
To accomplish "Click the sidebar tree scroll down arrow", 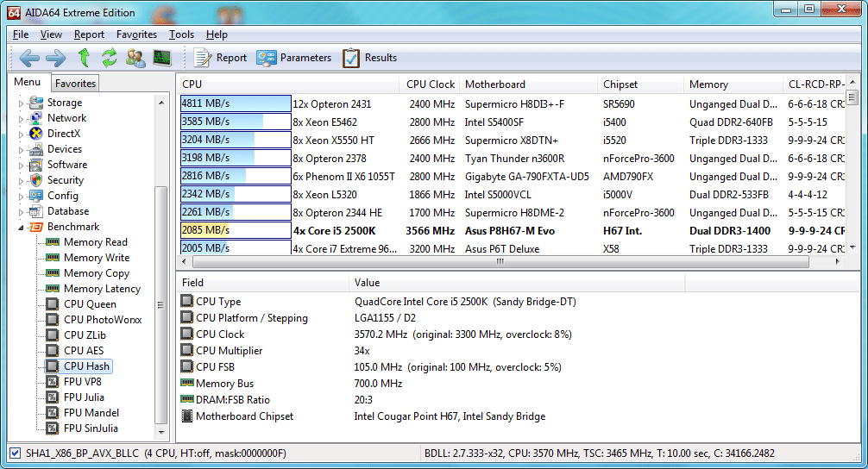I will [x=161, y=433].
